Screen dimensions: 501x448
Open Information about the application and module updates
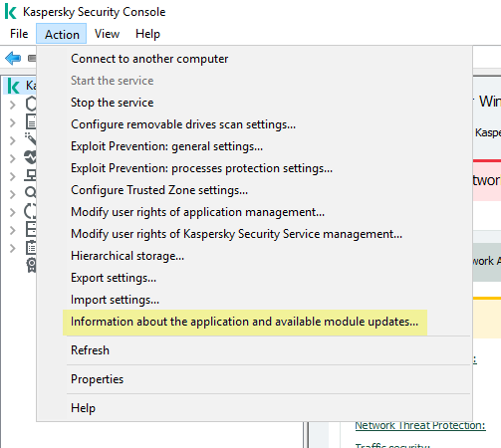254,322
